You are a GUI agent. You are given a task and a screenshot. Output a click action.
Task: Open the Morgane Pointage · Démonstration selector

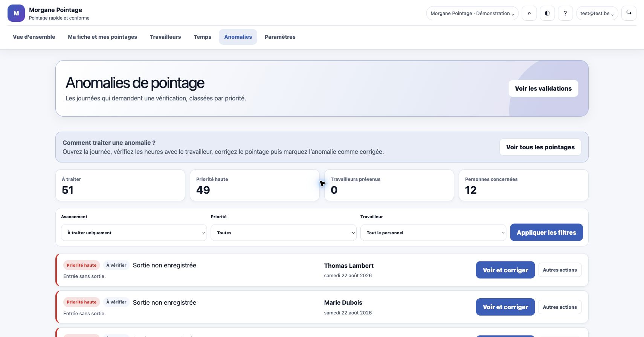tap(472, 13)
